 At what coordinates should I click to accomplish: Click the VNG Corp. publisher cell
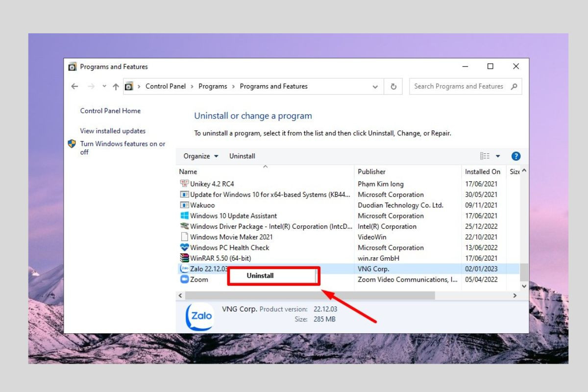click(x=373, y=269)
